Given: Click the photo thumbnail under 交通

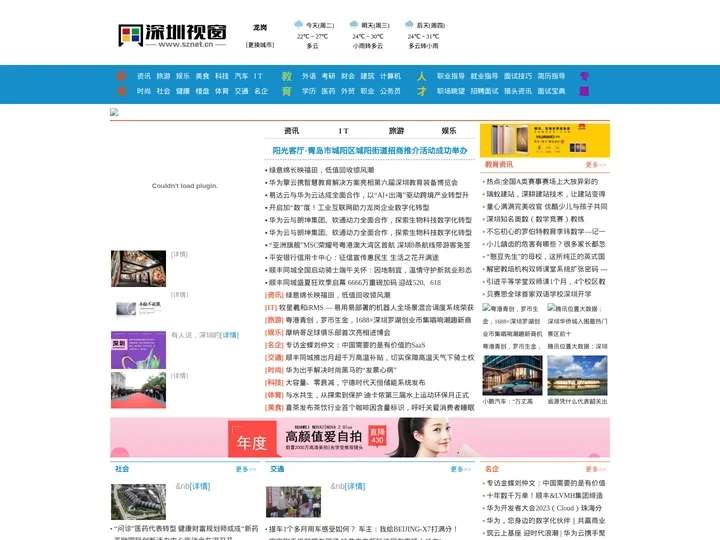Looking at the screenshot, I should (293, 502).
